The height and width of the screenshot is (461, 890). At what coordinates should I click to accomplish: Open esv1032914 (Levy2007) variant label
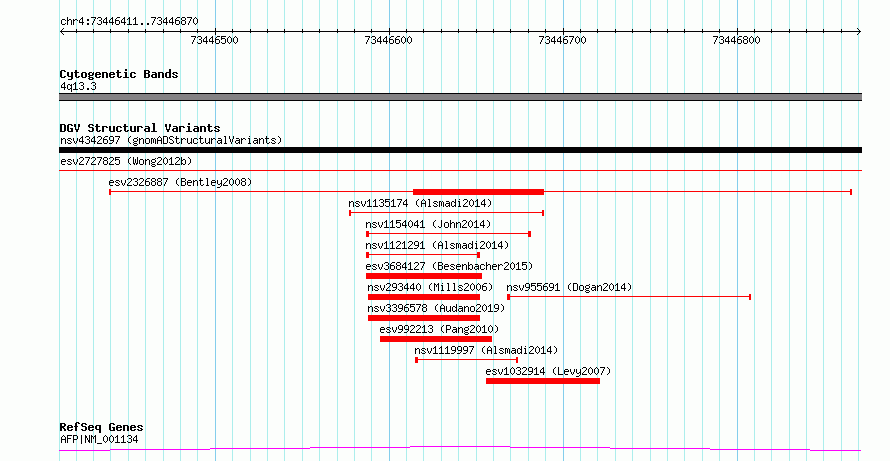pyautogui.click(x=548, y=371)
